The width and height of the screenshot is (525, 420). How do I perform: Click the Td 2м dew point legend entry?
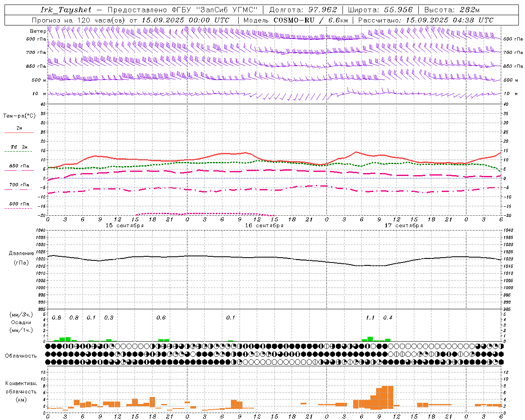[19, 147]
